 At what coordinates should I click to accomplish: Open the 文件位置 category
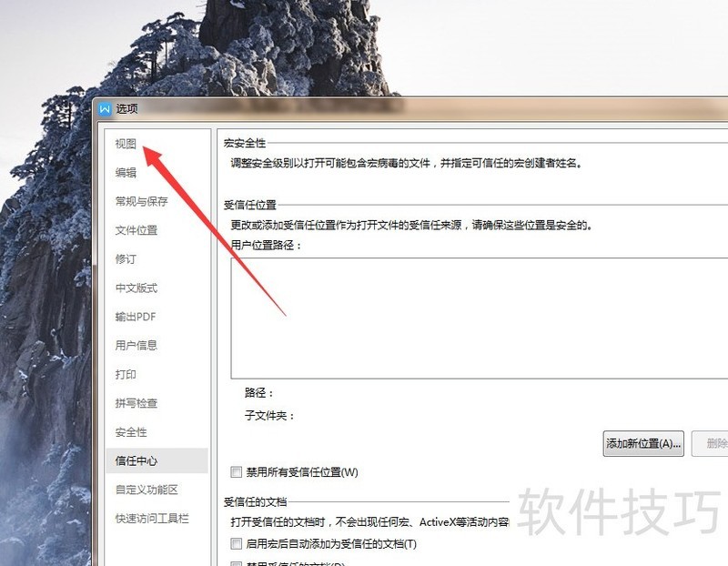pos(136,230)
